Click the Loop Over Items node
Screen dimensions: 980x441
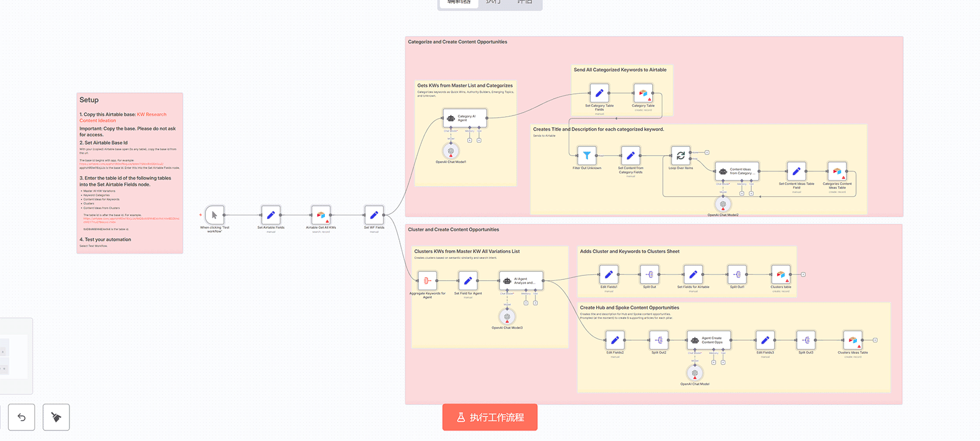pos(680,156)
